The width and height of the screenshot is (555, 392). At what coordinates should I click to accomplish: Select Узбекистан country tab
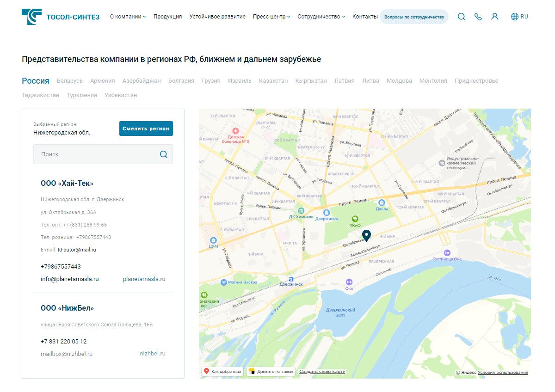(121, 95)
